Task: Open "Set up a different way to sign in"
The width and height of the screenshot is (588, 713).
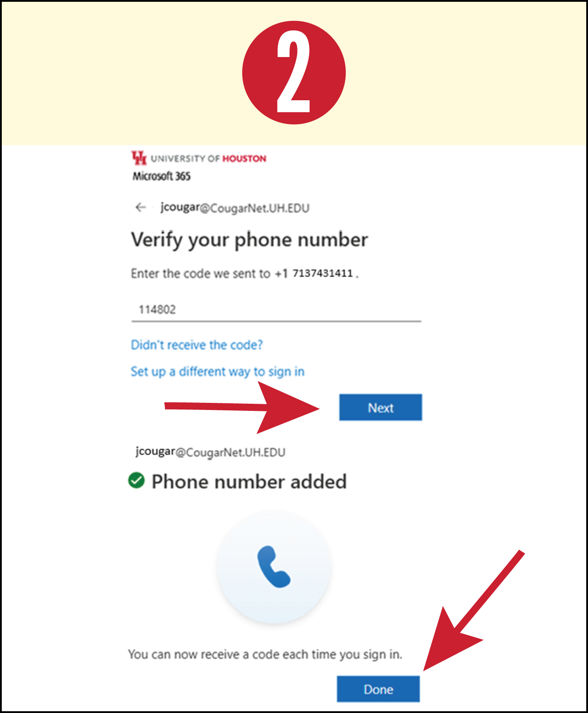Action: click(x=217, y=372)
